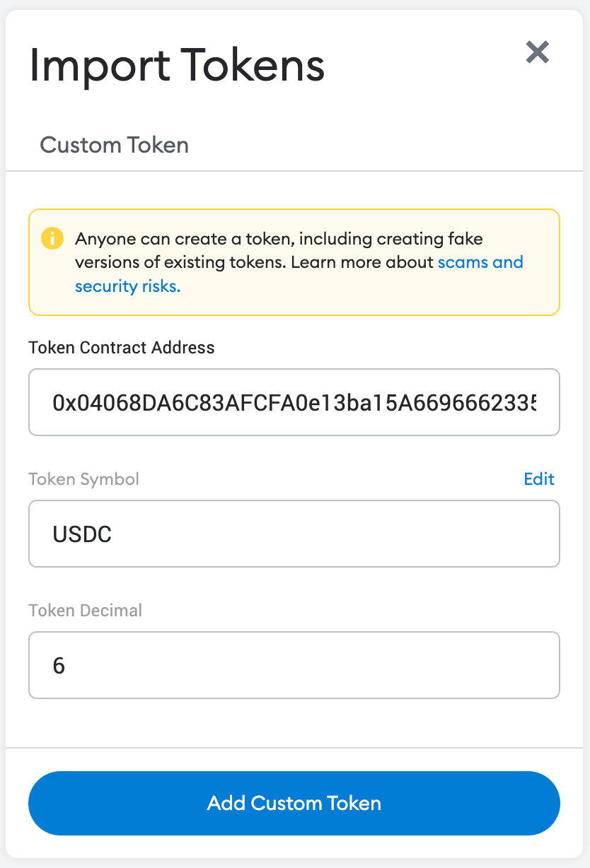The height and width of the screenshot is (868, 590).
Task: Click the "Token Contract Address" label
Action: pyautogui.click(x=121, y=347)
